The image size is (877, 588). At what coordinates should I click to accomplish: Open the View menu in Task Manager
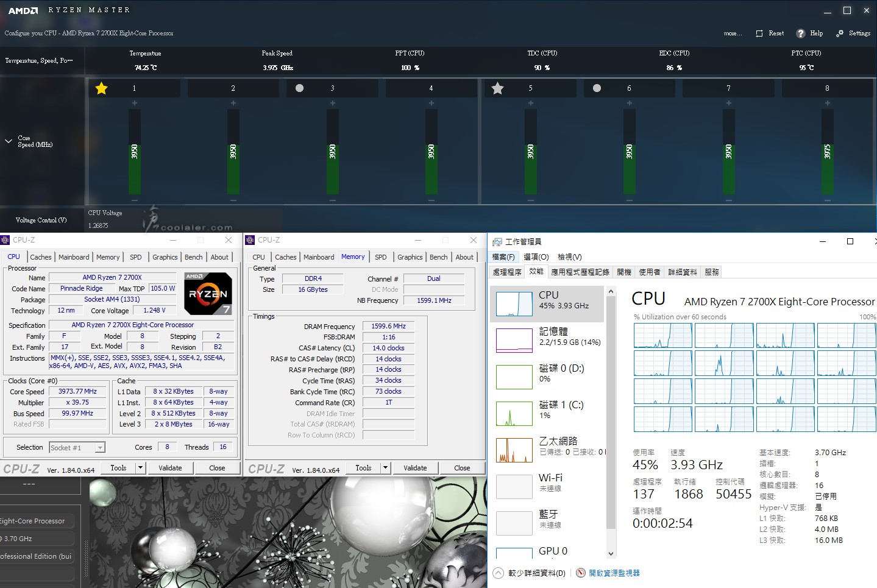569,257
